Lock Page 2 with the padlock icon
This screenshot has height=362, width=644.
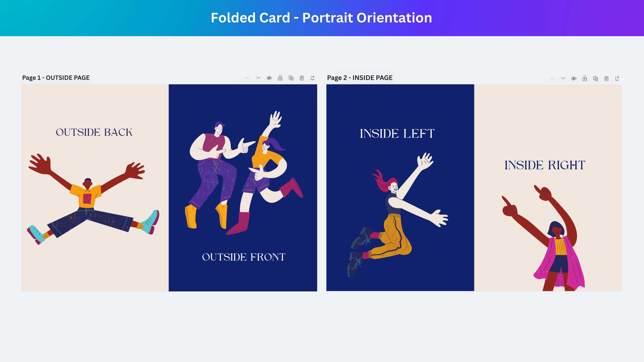(x=585, y=78)
